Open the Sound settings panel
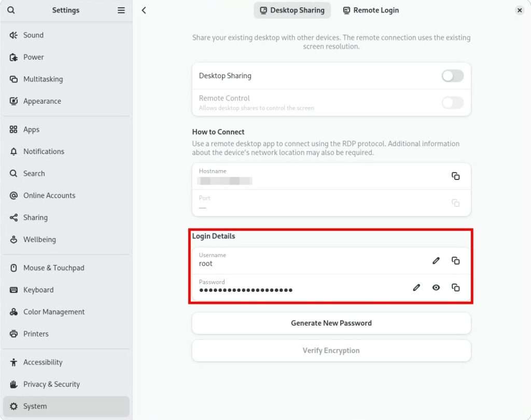The width and height of the screenshot is (531, 420). (x=33, y=35)
